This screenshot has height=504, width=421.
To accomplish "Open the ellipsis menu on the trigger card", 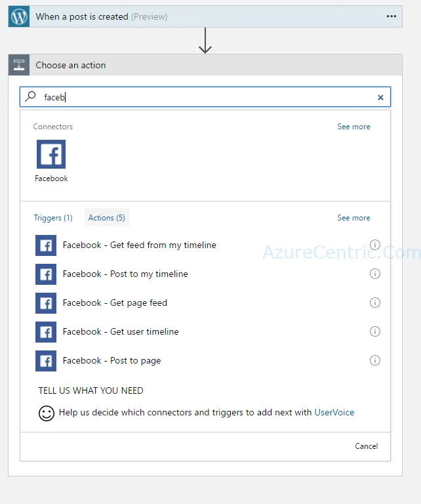I will click(391, 16).
